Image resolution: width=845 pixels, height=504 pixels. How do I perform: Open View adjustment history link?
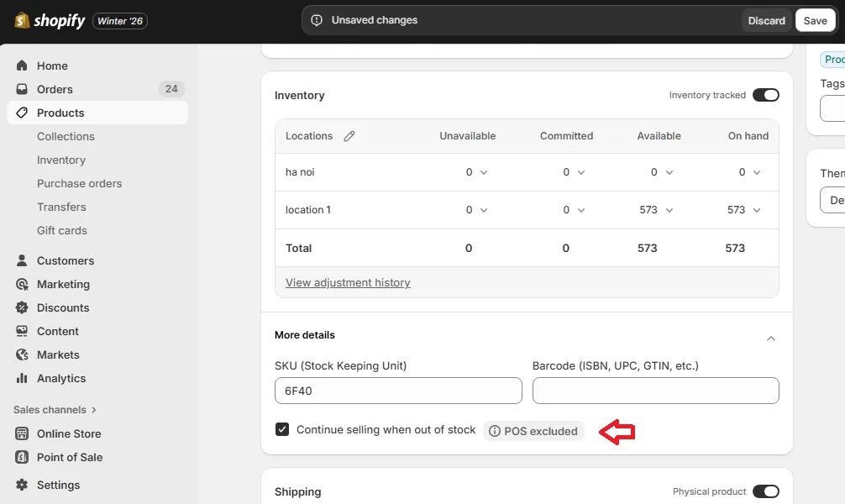(x=348, y=282)
